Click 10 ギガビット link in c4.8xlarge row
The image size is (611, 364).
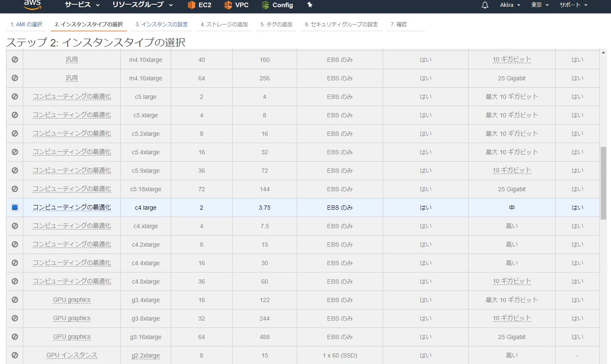512,281
